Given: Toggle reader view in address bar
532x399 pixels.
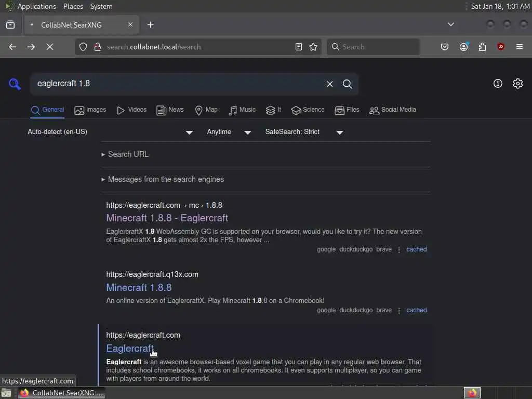Looking at the screenshot, I should [299, 47].
